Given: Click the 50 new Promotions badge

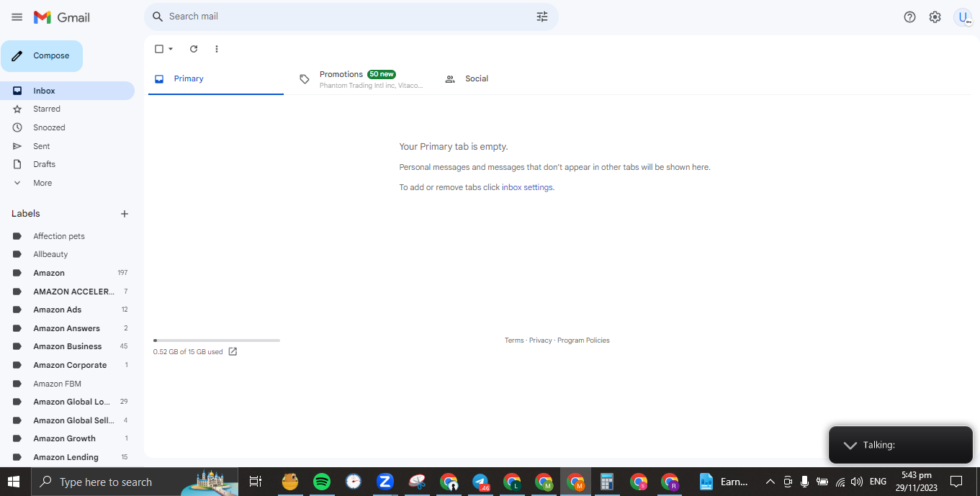Looking at the screenshot, I should pyautogui.click(x=382, y=74).
